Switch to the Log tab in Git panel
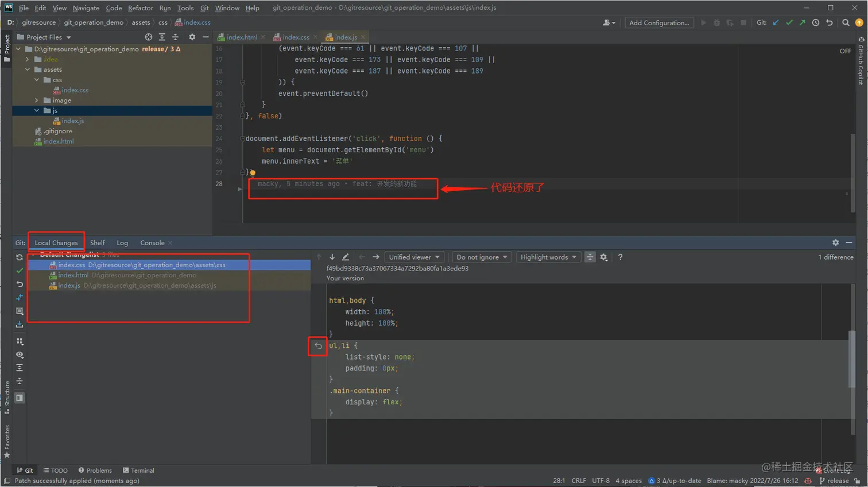The width and height of the screenshot is (868, 487). (x=122, y=243)
